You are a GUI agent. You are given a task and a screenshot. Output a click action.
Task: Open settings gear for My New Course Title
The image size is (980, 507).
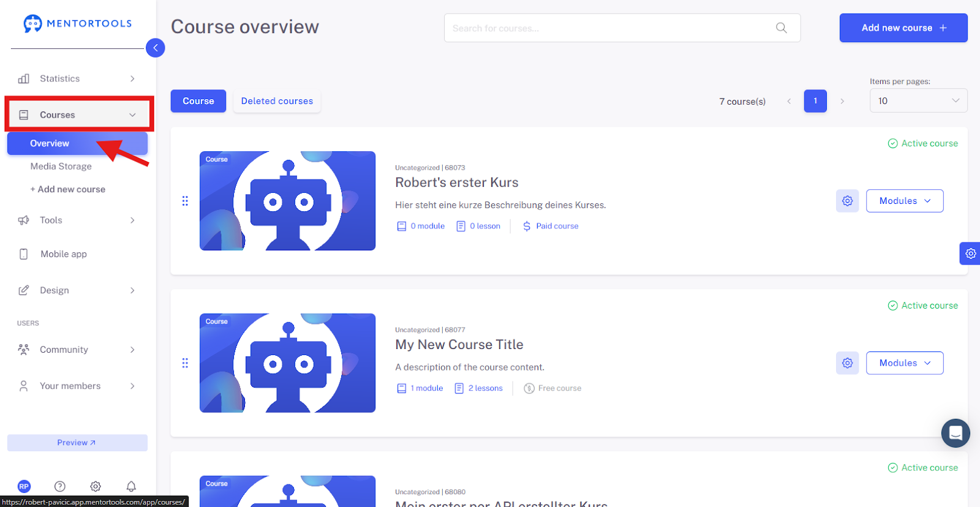tap(848, 363)
